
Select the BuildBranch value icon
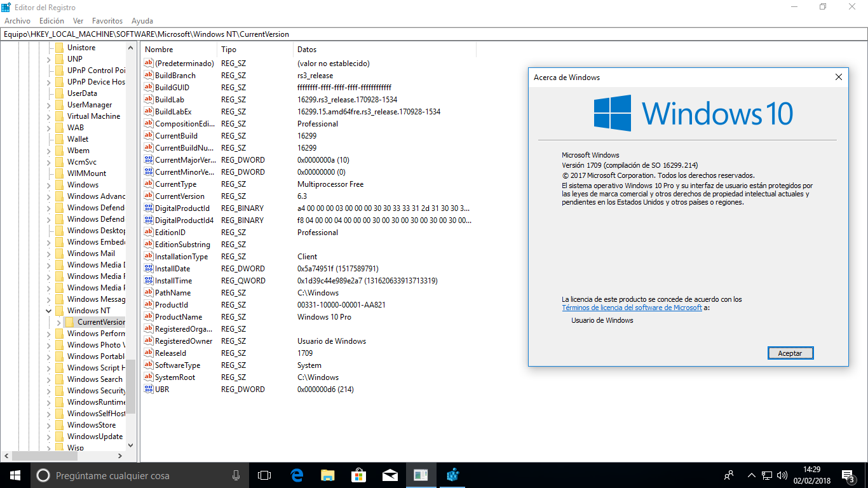point(149,76)
